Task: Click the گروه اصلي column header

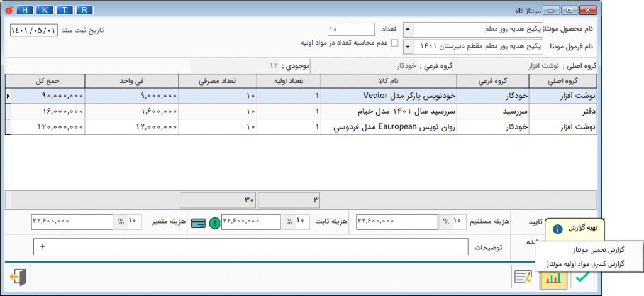Action: 563,81
